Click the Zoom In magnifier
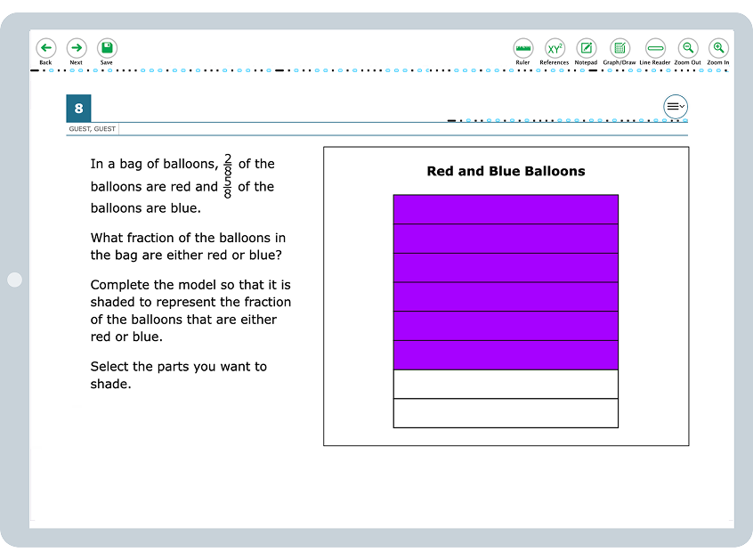This screenshot has height=560, width=753. point(718,48)
